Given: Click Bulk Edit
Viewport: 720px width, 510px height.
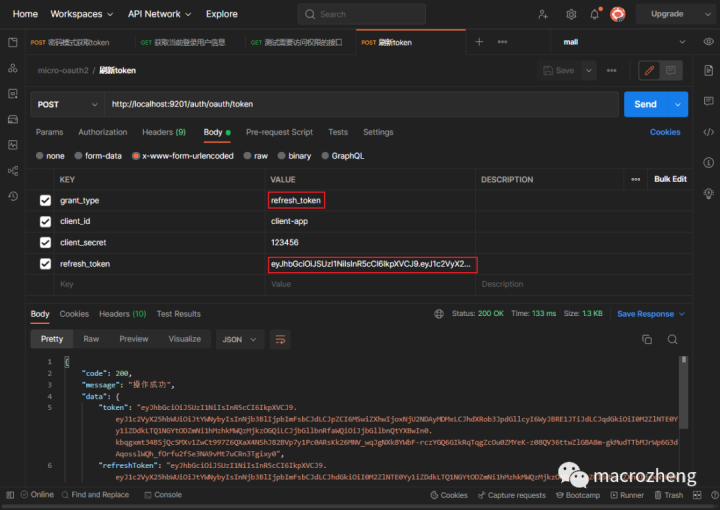Looking at the screenshot, I should [x=670, y=179].
